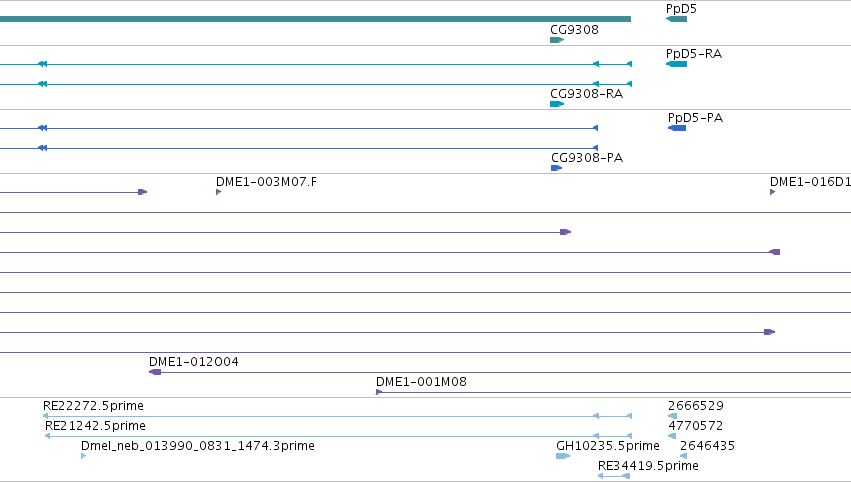This screenshot has width=851, height=482.
Task: Click the PpD5 gene label
Action: 681,9
